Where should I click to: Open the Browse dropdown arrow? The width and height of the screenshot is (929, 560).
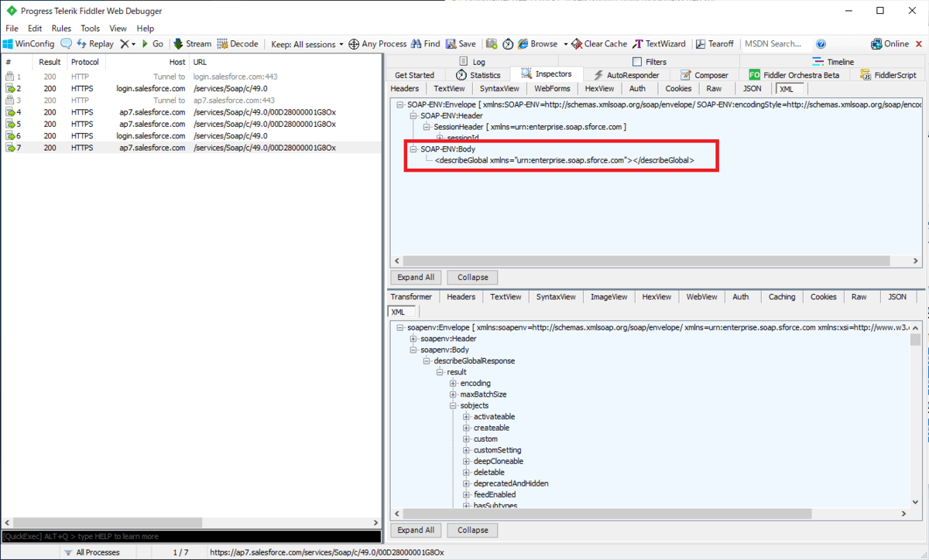tap(565, 44)
